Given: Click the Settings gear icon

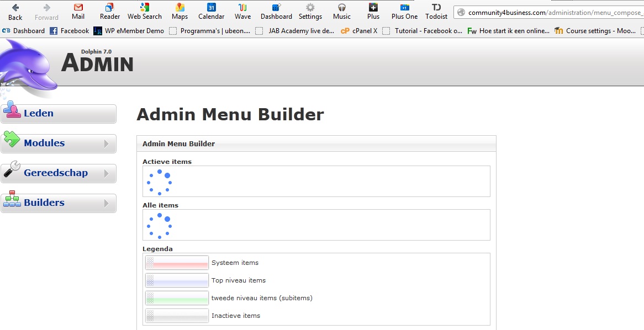Looking at the screenshot, I should tap(310, 8).
